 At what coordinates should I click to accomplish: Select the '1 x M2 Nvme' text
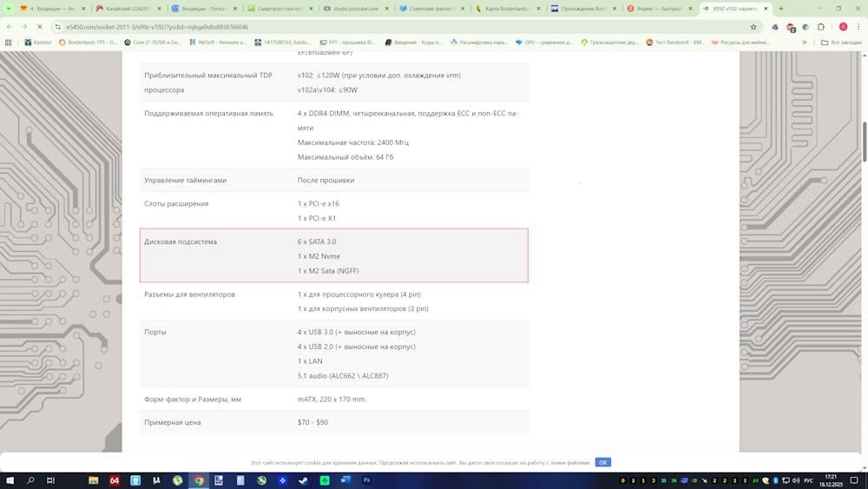coord(319,256)
